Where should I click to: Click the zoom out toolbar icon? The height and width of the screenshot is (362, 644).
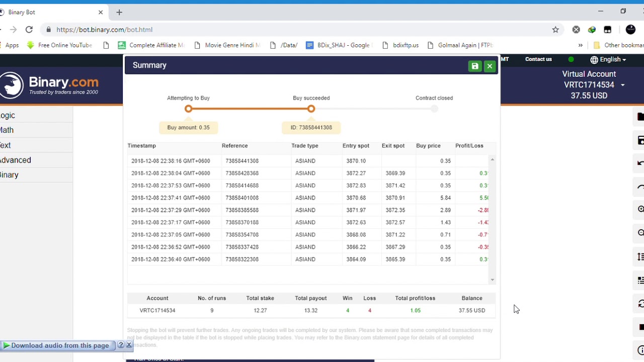pos(640,233)
